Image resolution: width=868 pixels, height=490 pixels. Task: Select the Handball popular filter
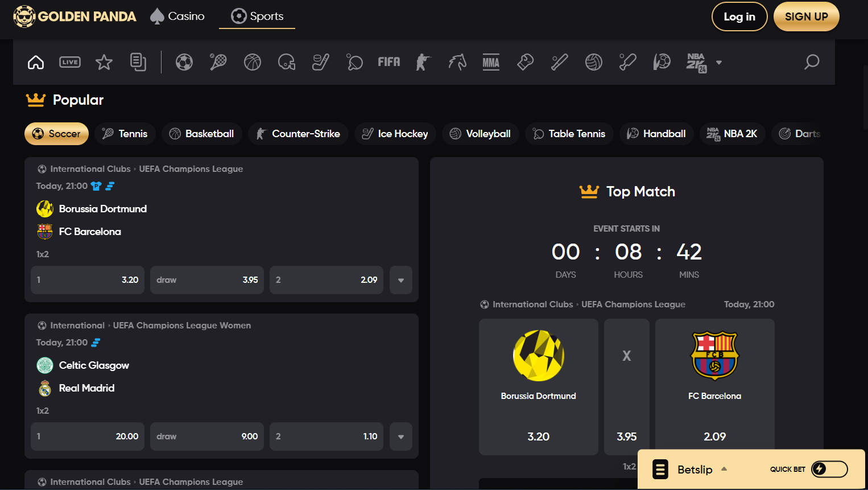pyautogui.click(x=656, y=134)
